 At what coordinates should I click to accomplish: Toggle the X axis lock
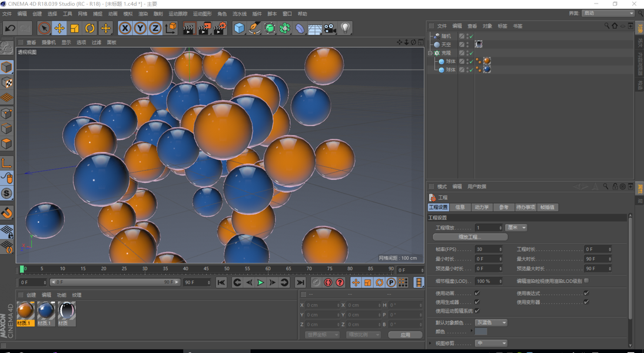point(125,28)
